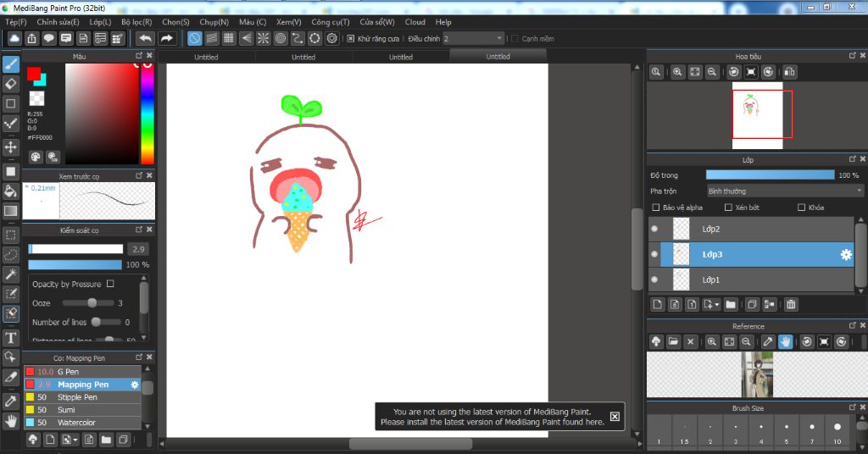Click the navigator canvas thumbnail
The image size is (868, 454).
757,115
